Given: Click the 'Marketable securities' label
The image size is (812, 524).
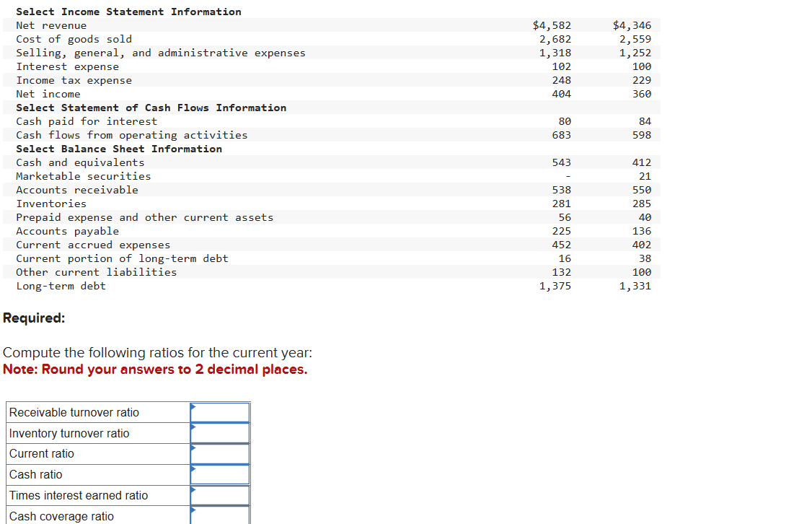Looking at the screenshot, I should point(84,176).
